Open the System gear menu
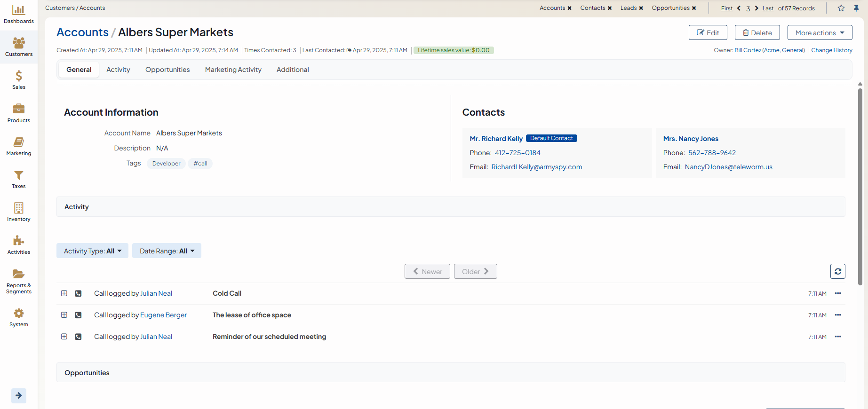This screenshot has height=409, width=868. pos(19,317)
